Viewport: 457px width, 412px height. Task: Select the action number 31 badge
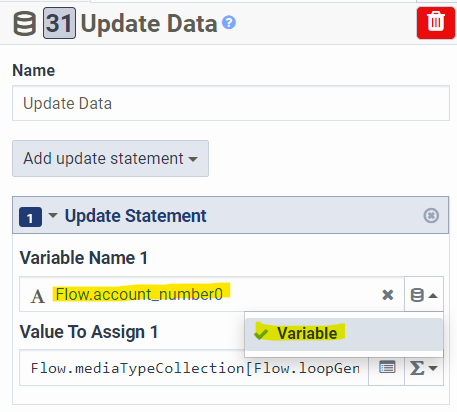click(59, 23)
